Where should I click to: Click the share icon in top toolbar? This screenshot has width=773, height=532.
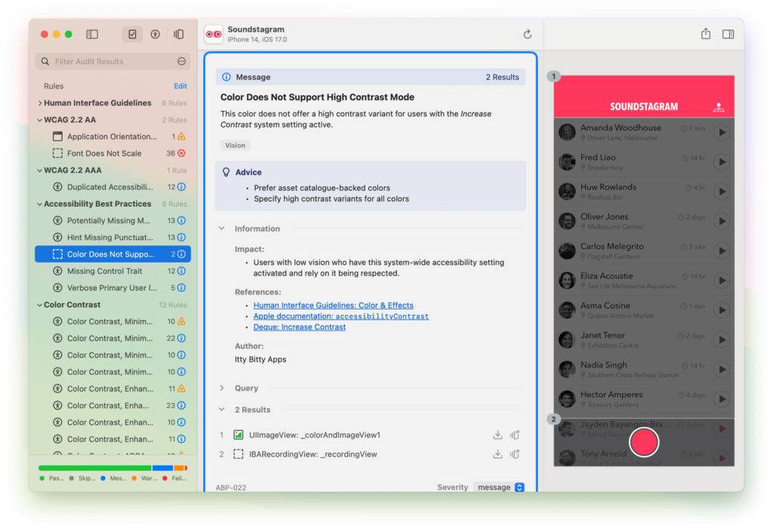pos(706,34)
